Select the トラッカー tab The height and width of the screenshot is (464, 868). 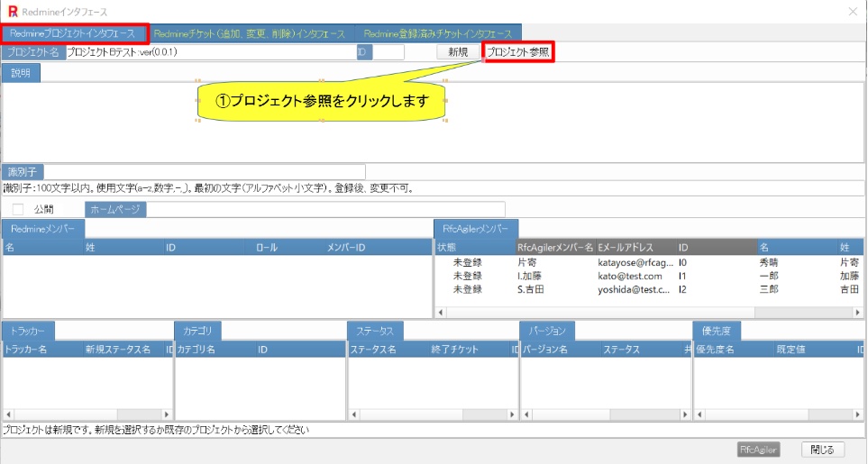click(28, 331)
